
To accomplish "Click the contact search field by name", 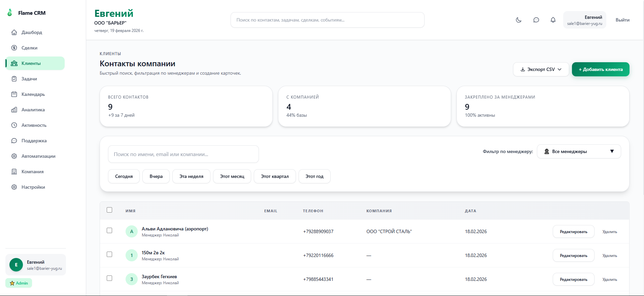I will (183, 154).
